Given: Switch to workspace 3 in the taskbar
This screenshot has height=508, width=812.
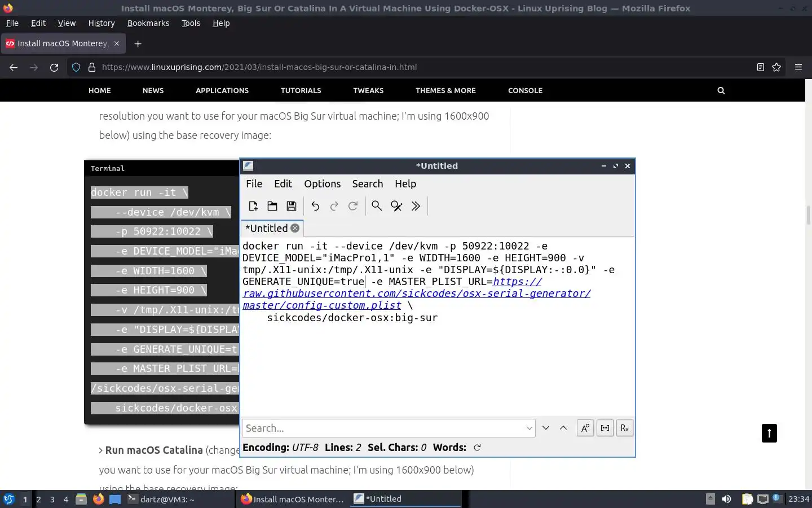Looking at the screenshot, I should point(52,499).
